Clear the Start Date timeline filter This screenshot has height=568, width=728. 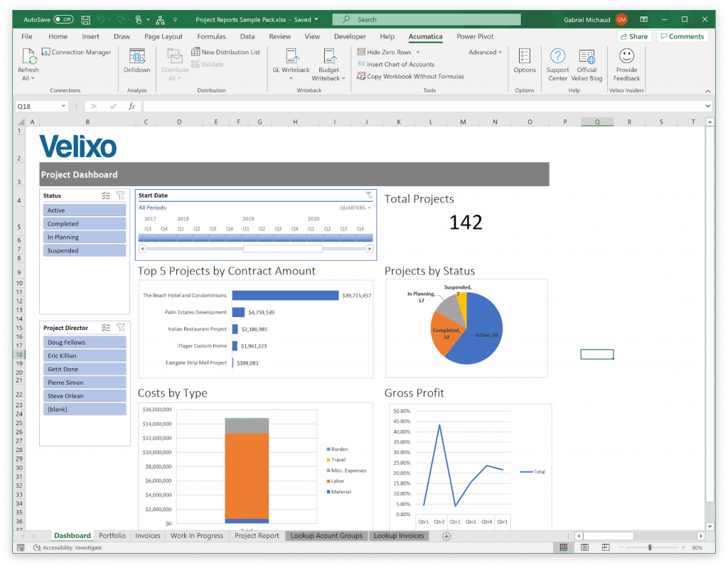pos(369,195)
